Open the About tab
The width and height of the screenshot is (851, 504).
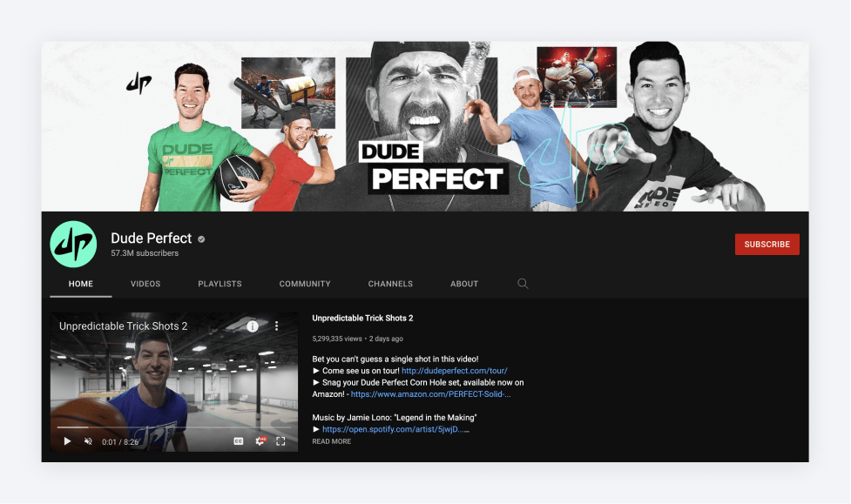pyautogui.click(x=464, y=284)
